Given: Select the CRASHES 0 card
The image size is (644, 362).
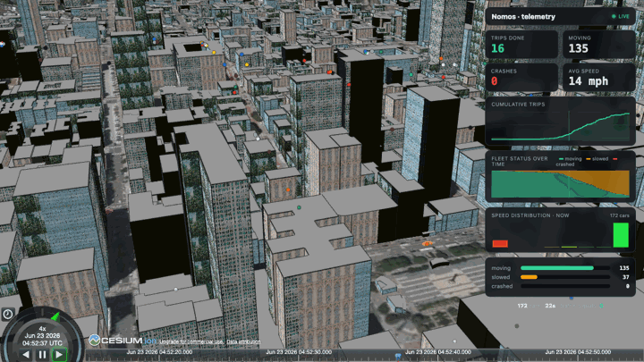Looking at the screenshot, I should (521, 77).
